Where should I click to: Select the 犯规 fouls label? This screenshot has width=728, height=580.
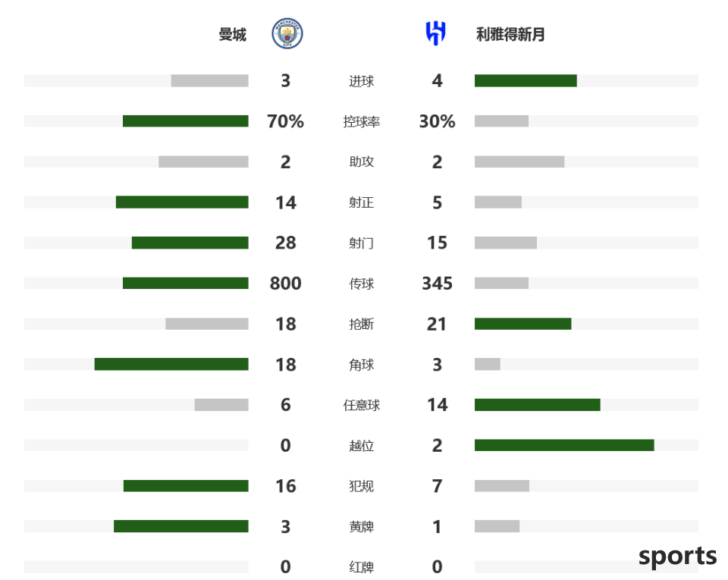click(361, 486)
